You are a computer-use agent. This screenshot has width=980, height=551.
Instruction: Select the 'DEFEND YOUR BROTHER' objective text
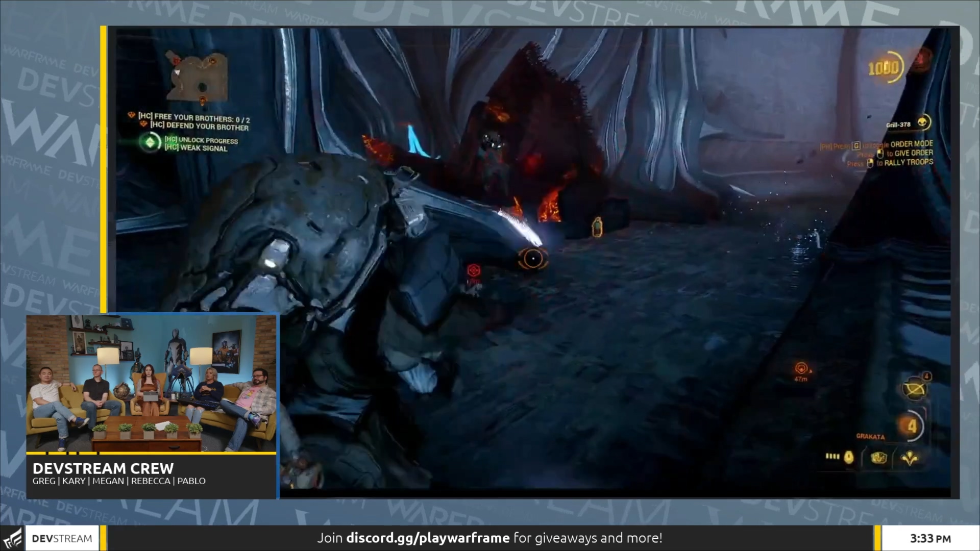click(200, 126)
